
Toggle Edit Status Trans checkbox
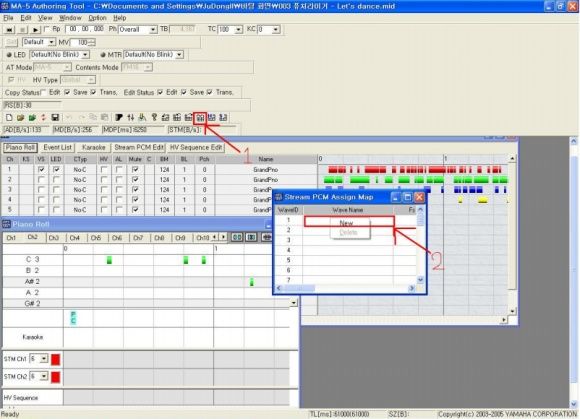(210, 92)
